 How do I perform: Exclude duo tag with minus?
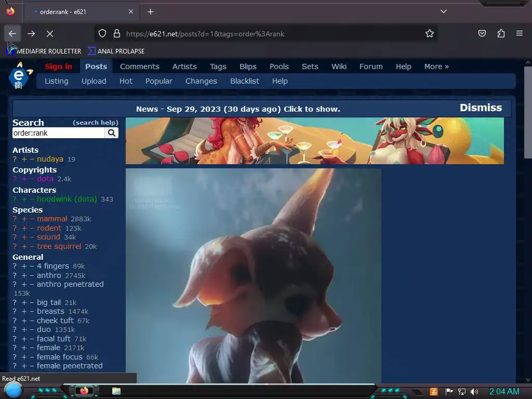[x=32, y=330]
